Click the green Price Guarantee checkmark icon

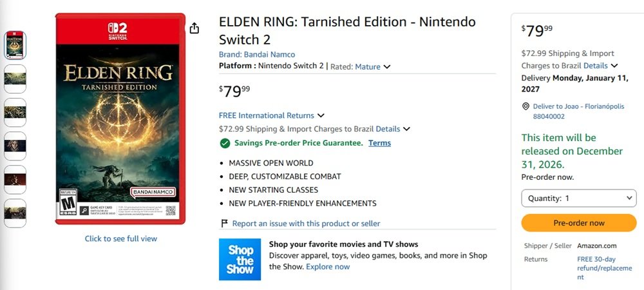click(x=225, y=143)
